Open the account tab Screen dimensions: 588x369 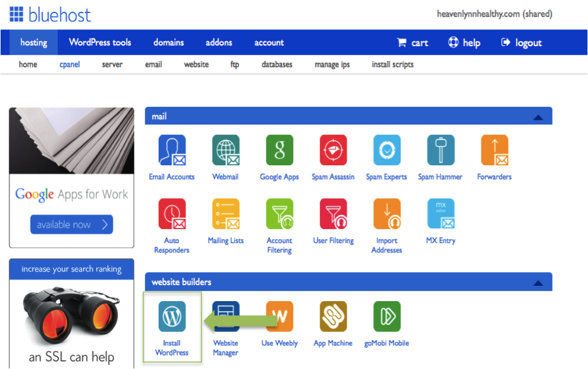[x=269, y=43]
